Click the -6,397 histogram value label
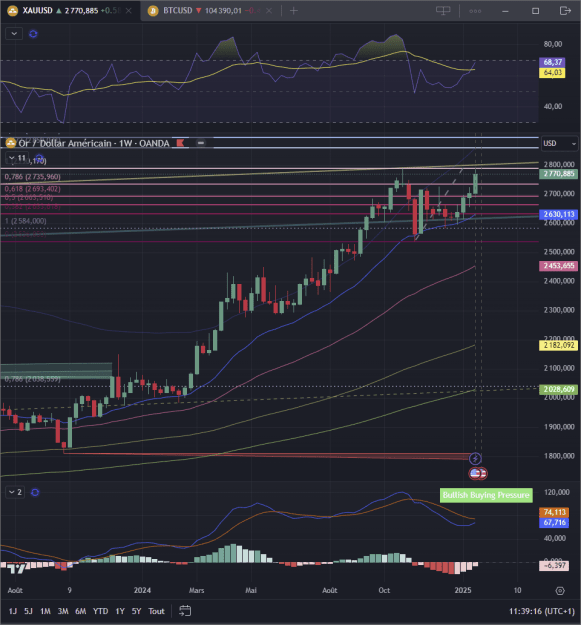This screenshot has width=581, height=625. point(554,566)
